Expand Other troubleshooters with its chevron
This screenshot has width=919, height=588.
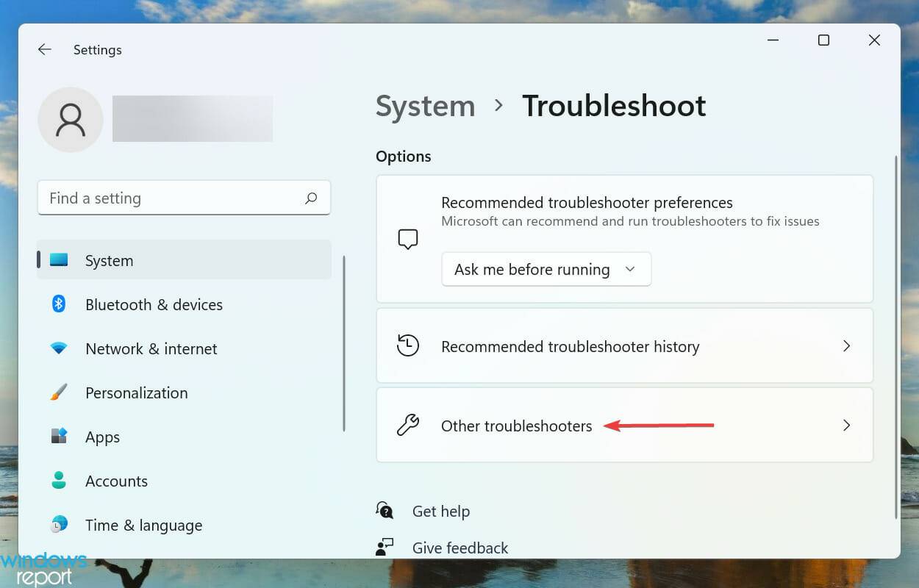tap(846, 425)
